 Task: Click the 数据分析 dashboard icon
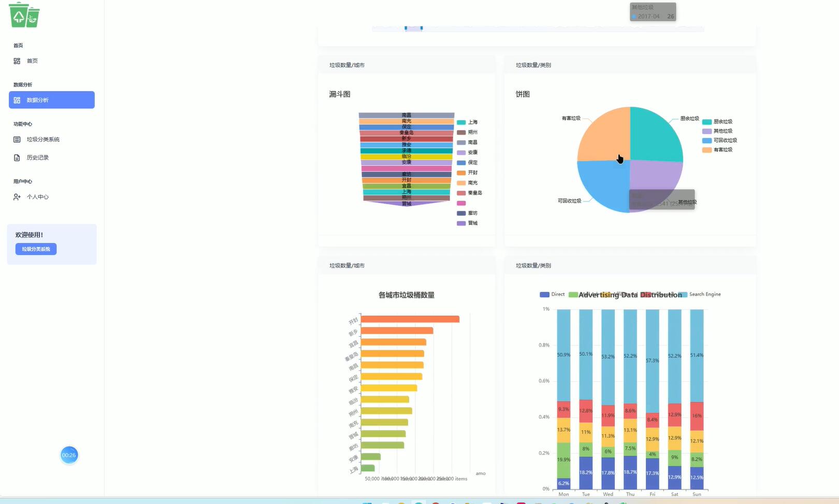[x=17, y=100]
